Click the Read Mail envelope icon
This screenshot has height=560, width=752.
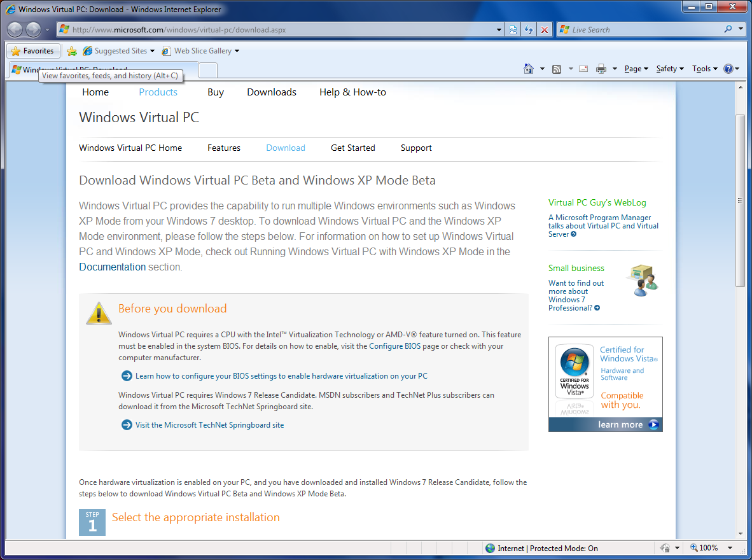tap(583, 69)
